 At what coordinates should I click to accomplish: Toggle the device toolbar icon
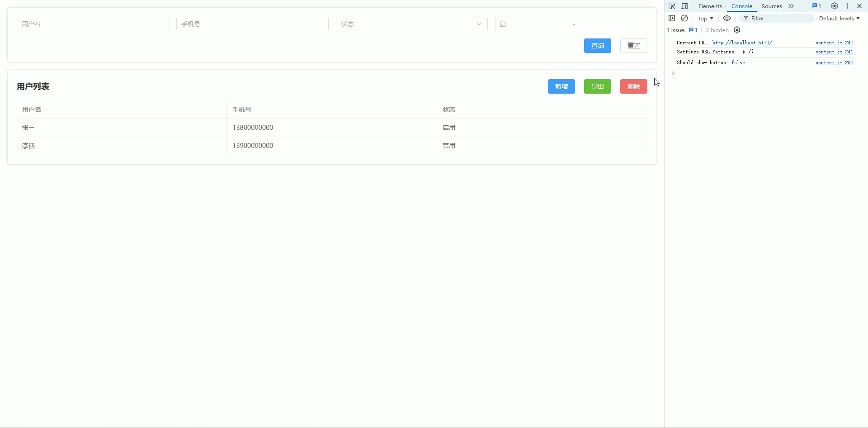click(x=684, y=6)
